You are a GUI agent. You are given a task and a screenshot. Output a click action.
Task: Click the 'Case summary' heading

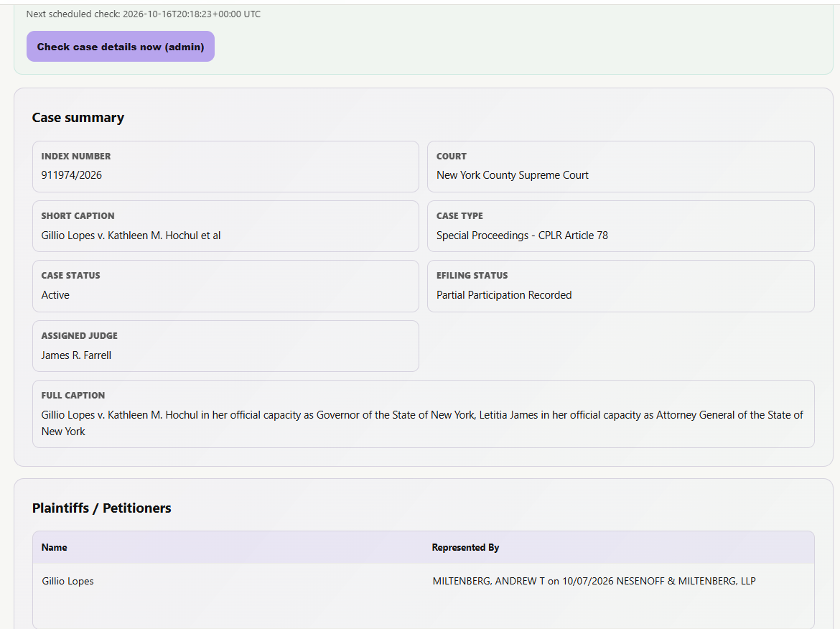[78, 117]
